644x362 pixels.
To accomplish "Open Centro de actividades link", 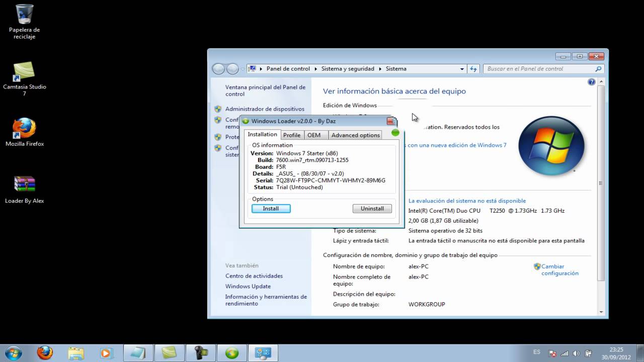I will 254,276.
